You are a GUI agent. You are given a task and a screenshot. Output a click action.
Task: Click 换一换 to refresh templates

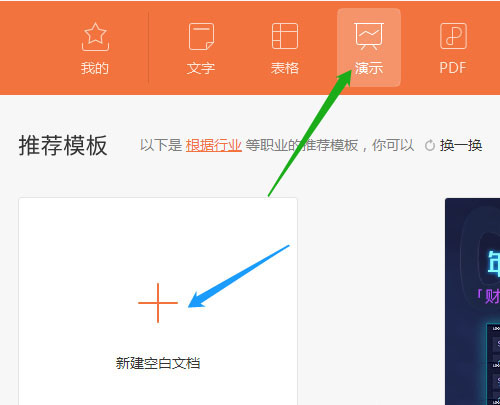[x=461, y=146]
